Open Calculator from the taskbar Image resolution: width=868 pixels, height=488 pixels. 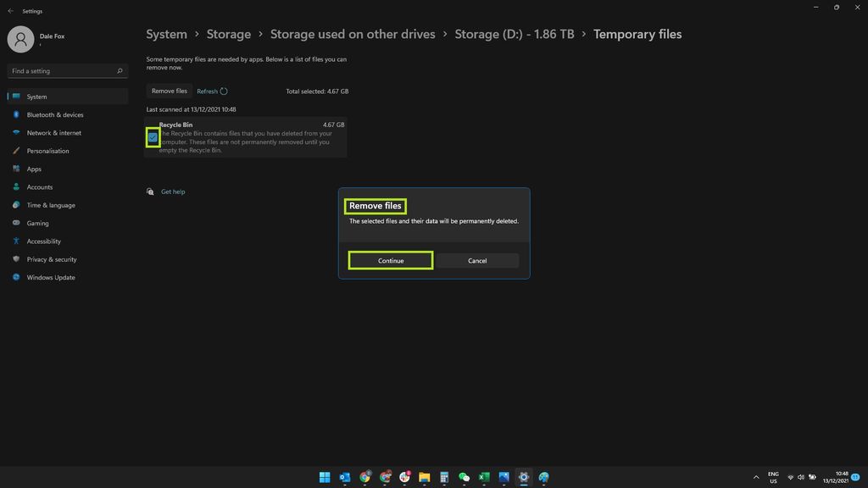pyautogui.click(x=444, y=477)
